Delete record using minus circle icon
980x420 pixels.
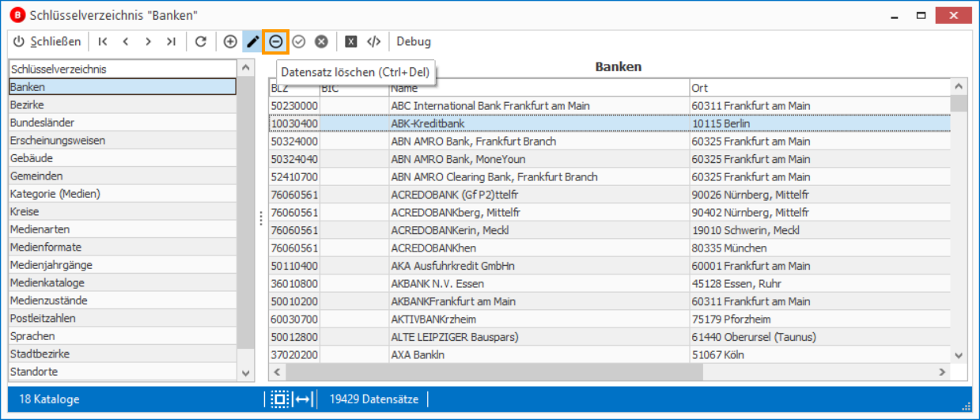pos(276,42)
